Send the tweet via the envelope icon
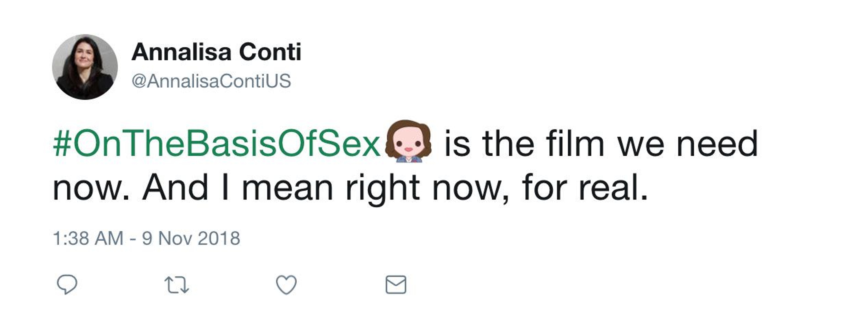The image size is (868, 320). pos(396,285)
